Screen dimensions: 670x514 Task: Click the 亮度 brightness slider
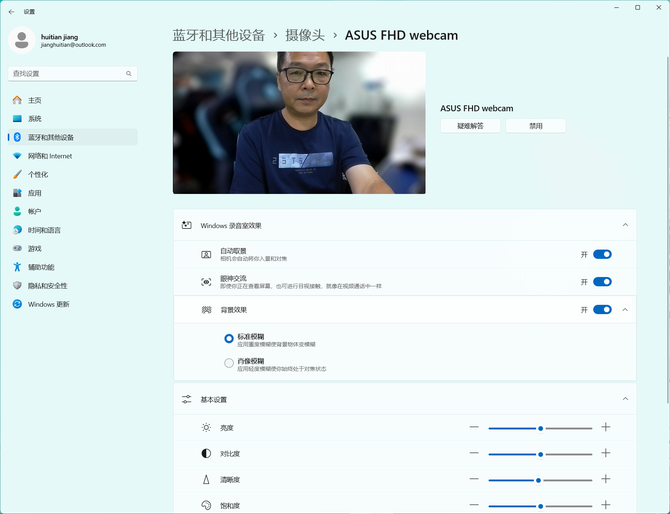pyautogui.click(x=541, y=428)
